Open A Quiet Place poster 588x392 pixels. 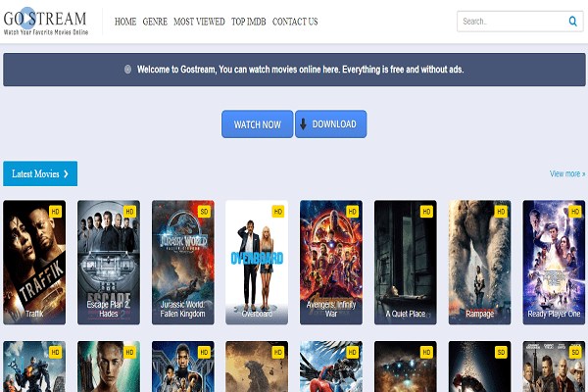[x=406, y=263]
